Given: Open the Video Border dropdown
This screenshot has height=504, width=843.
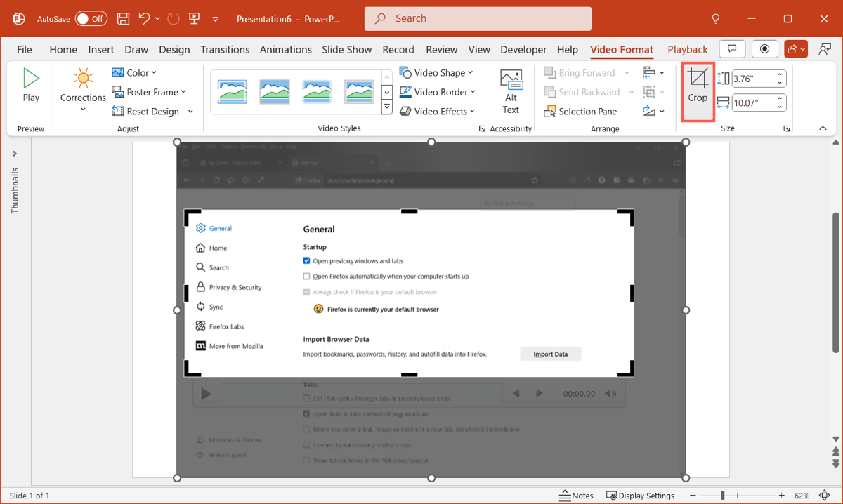Looking at the screenshot, I should click(x=438, y=92).
